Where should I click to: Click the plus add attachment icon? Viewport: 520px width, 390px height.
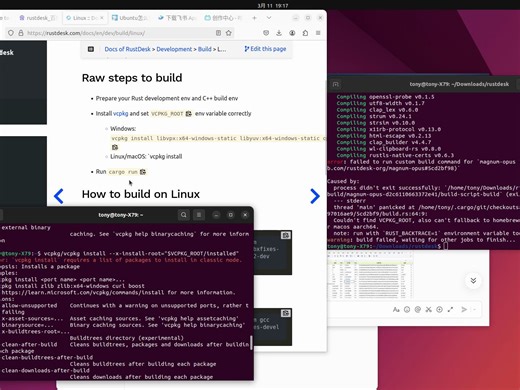point(440,309)
